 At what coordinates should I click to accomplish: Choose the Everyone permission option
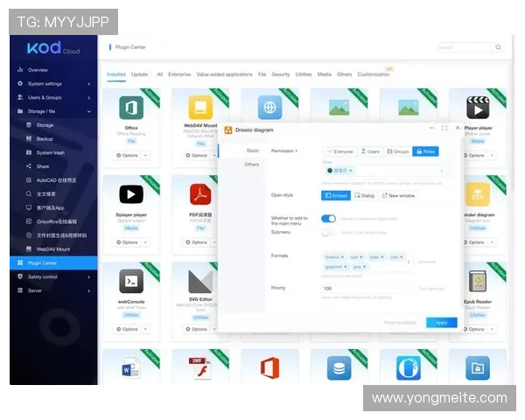click(x=339, y=151)
